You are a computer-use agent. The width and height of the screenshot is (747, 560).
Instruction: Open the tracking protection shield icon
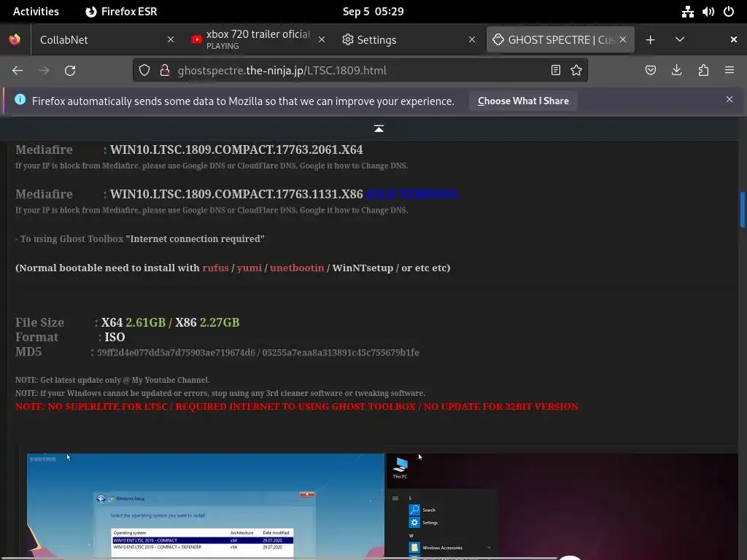pyautogui.click(x=144, y=71)
